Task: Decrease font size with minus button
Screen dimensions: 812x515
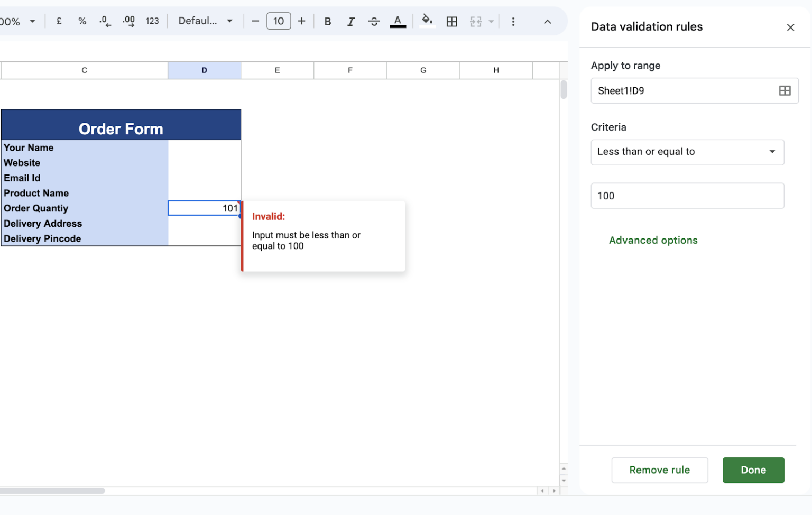Action: 255,21
